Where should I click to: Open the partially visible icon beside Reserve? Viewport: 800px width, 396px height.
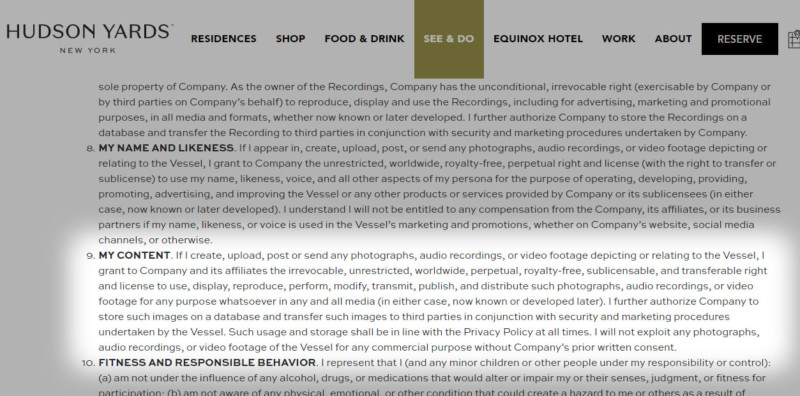794,39
